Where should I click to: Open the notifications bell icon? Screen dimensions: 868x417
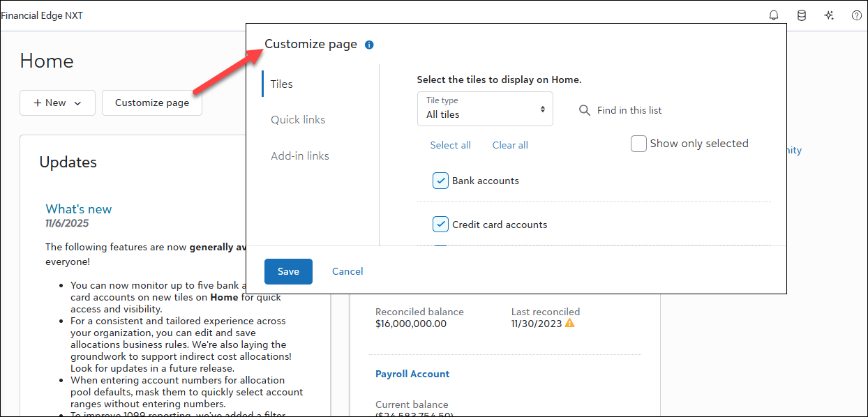pos(774,15)
